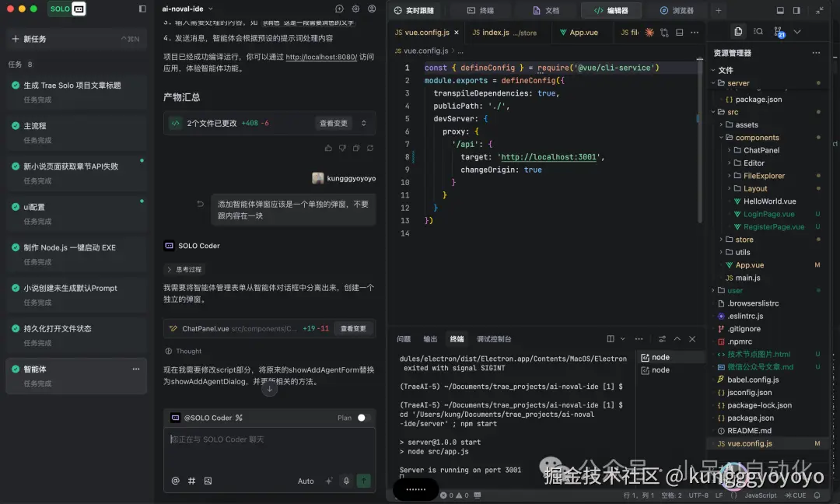Open the search icon in right sidebar
The image size is (840, 504).
tap(758, 32)
